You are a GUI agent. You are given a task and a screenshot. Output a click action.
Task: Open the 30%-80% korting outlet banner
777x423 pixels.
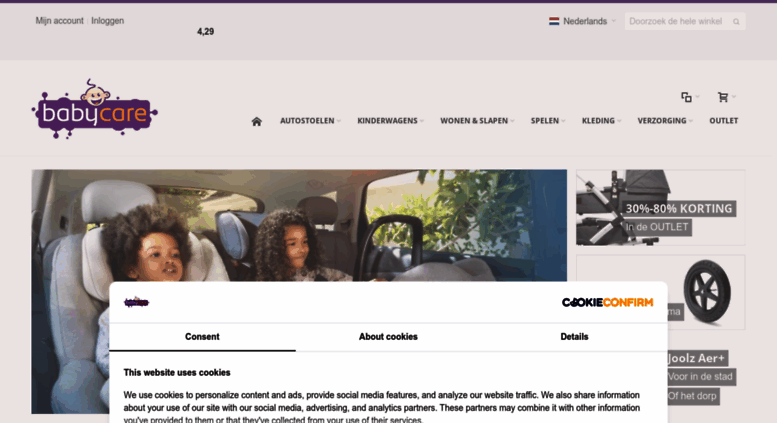(x=661, y=208)
